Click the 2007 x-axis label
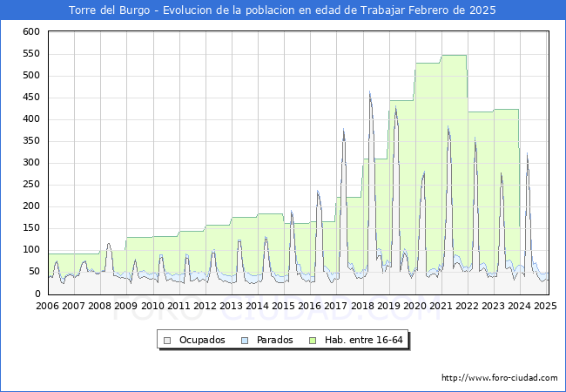Image resolution: width=566 pixels, height=392 pixels. tap(73, 306)
